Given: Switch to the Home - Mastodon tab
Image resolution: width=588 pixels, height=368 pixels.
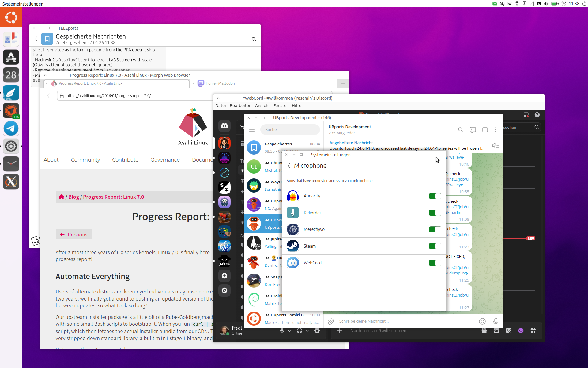Looking at the screenshot, I should tap(220, 83).
